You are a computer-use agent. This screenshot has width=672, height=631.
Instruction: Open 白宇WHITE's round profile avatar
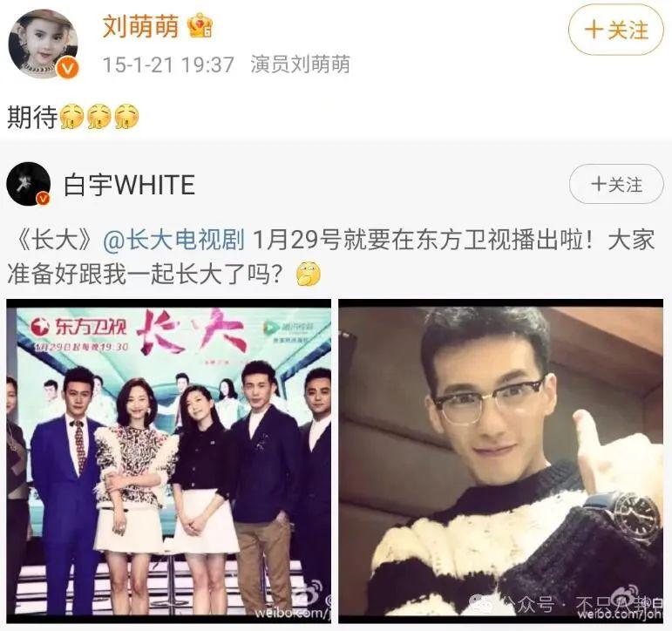click(x=28, y=184)
